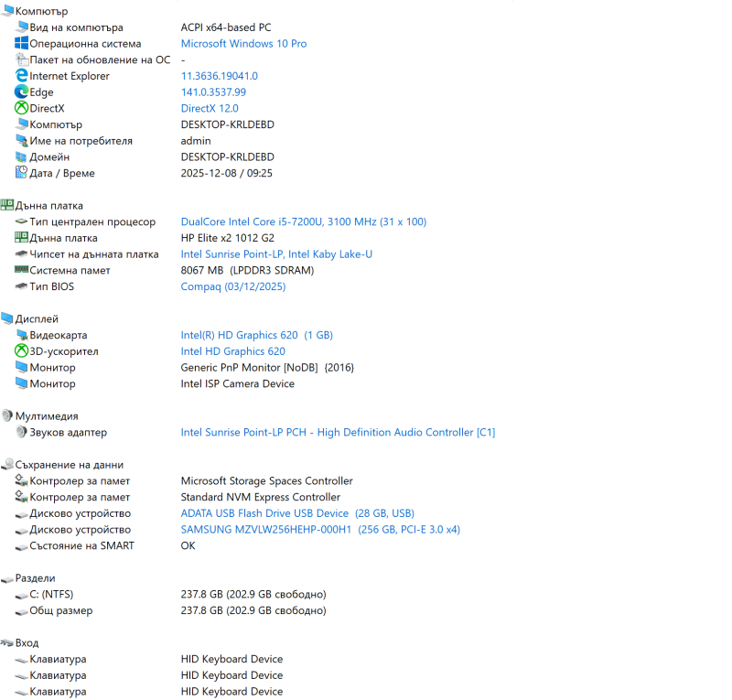This screenshot has width=732, height=700.
Task: Click the Видеокарта display icon
Action: (x=22, y=335)
